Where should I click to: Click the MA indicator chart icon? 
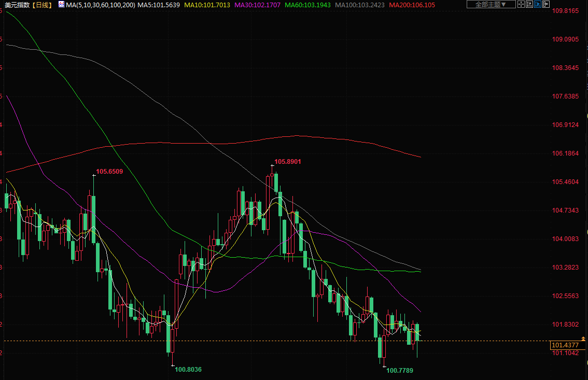coord(61,5)
